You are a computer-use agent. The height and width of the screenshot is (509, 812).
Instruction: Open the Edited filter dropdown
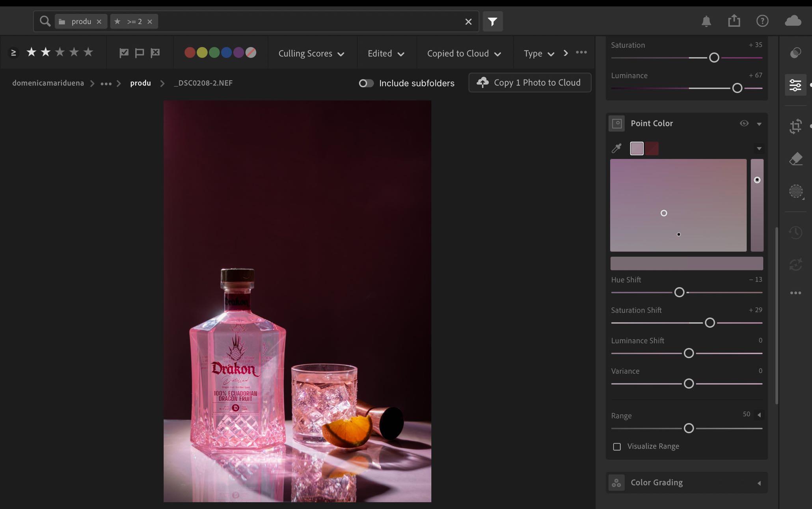pyautogui.click(x=386, y=54)
